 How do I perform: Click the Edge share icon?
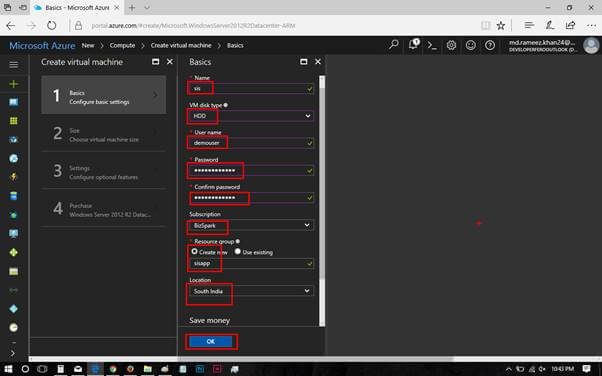point(571,25)
